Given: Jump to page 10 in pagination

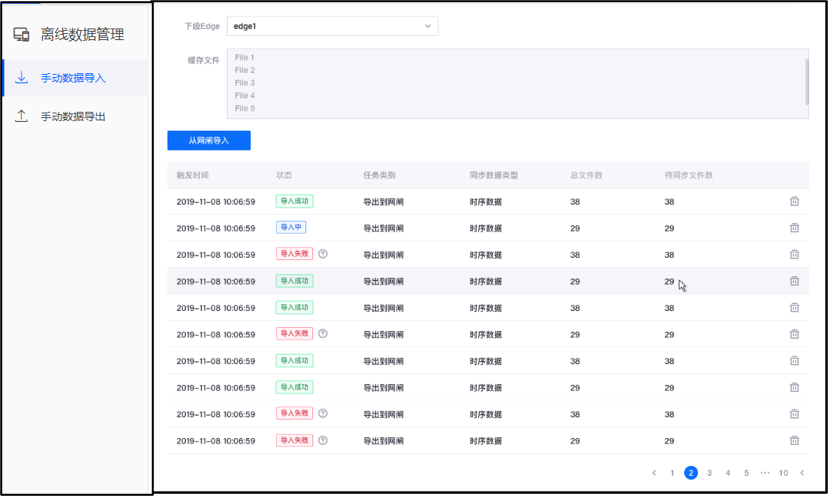Looking at the screenshot, I should [x=783, y=473].
